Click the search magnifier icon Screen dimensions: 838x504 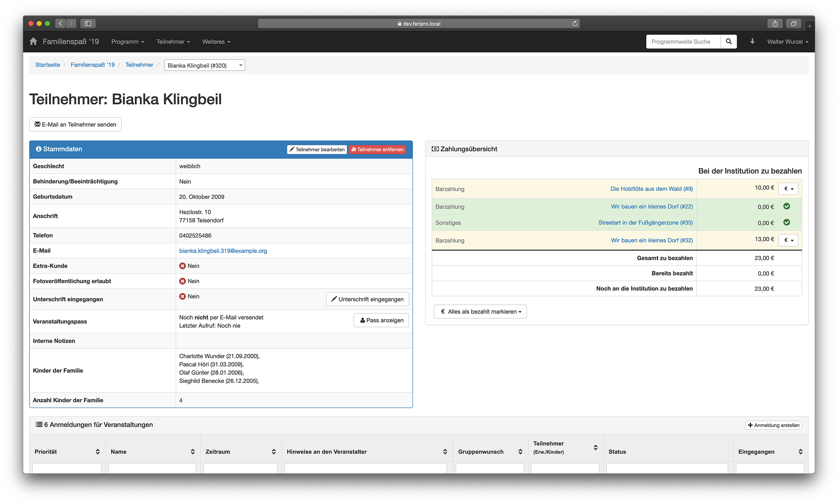point(728,41)
